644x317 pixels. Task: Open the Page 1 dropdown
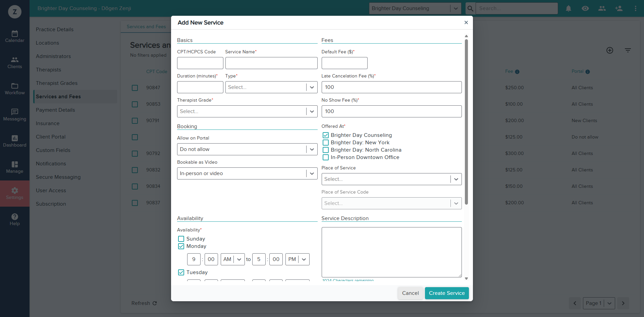pyautogui.click(x=599, y=303)
